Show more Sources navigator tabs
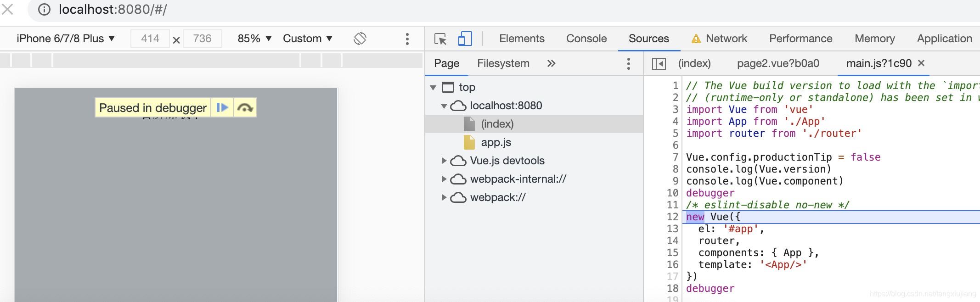The height and width of the screenshot is (302, 980). click(551, 64)
